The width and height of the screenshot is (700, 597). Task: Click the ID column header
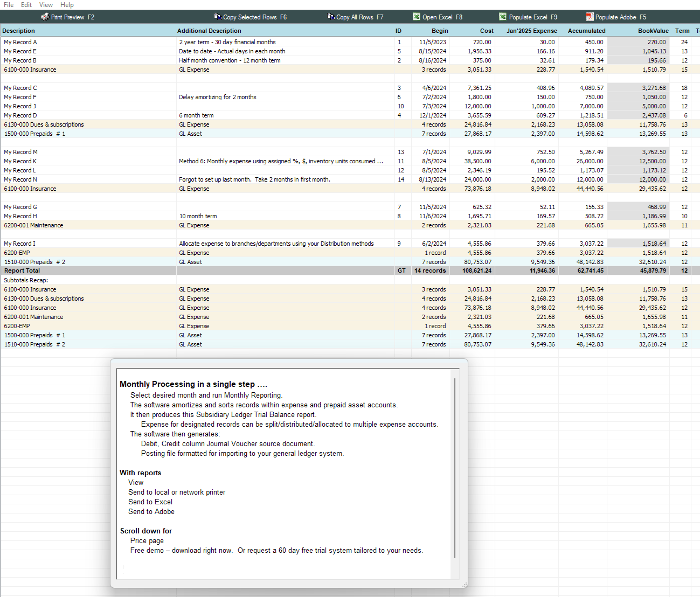398,31
